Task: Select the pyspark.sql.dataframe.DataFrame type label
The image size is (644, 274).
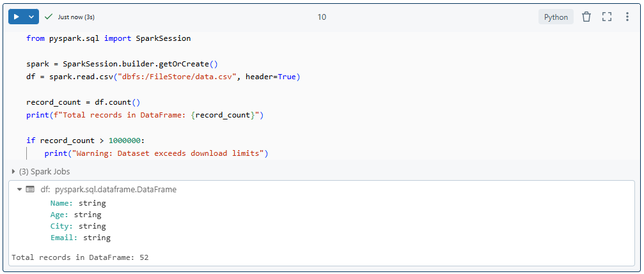Action: pos(116,190)
